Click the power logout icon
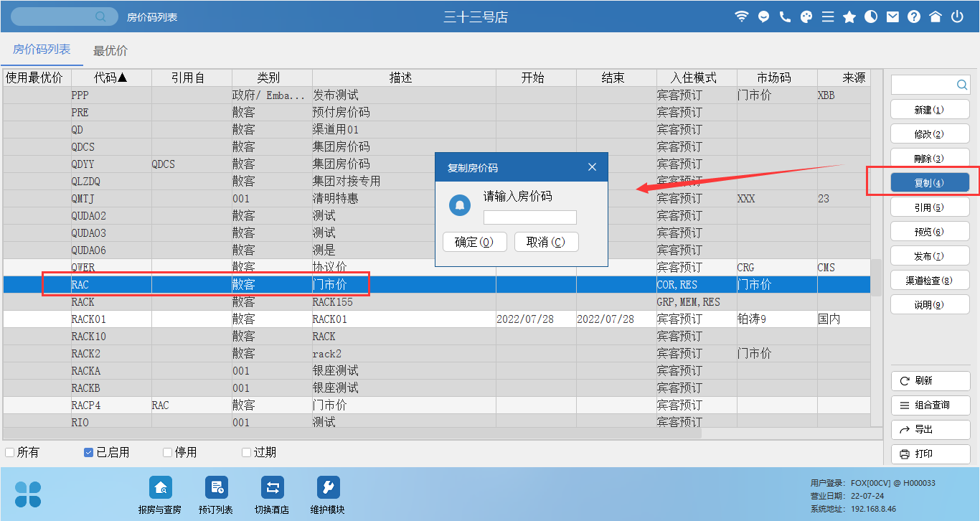The width and height of the screenshot is (980, 521). tap(957, 17)
